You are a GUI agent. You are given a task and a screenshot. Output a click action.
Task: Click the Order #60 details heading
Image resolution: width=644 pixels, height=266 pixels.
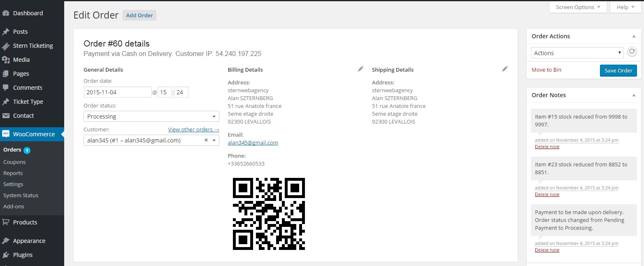click(116, 44)
